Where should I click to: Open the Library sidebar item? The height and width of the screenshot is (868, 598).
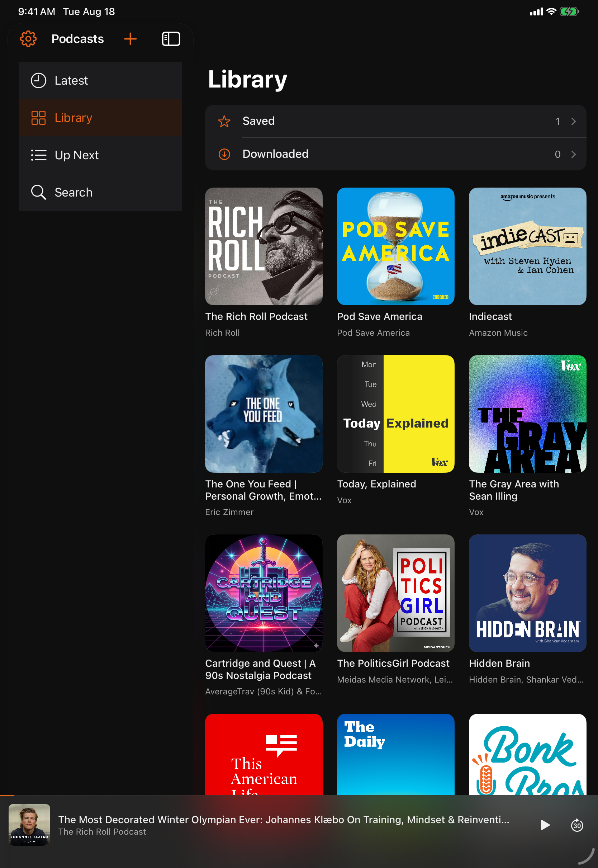tap(100, 118)
